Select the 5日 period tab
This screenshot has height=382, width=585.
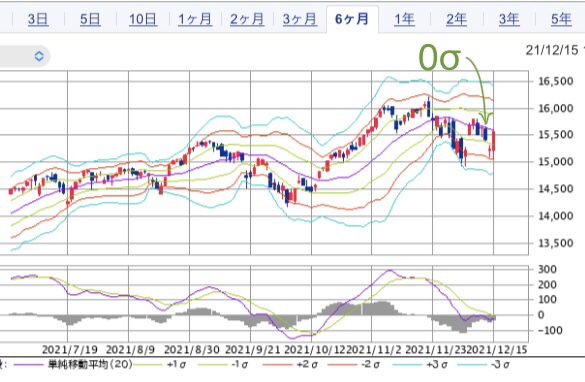90,19
